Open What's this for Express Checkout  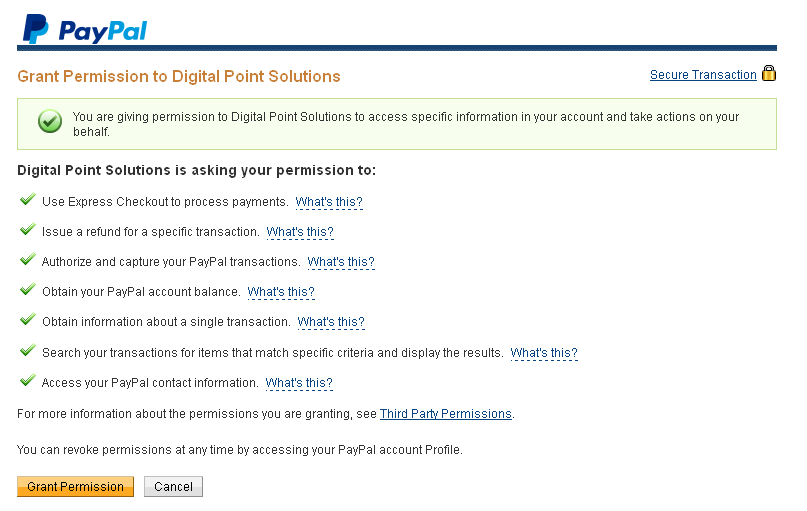pyautogui.click(x=329, y=202)
